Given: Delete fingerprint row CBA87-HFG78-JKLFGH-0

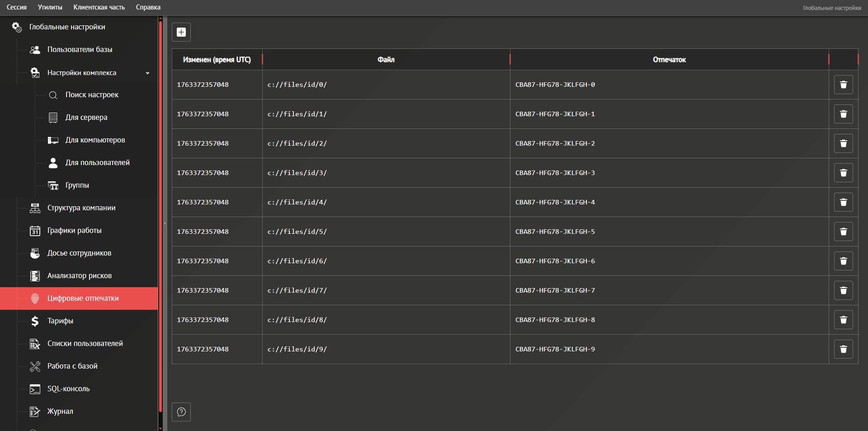Looking at the screenshot, I should tap(843, 85).
